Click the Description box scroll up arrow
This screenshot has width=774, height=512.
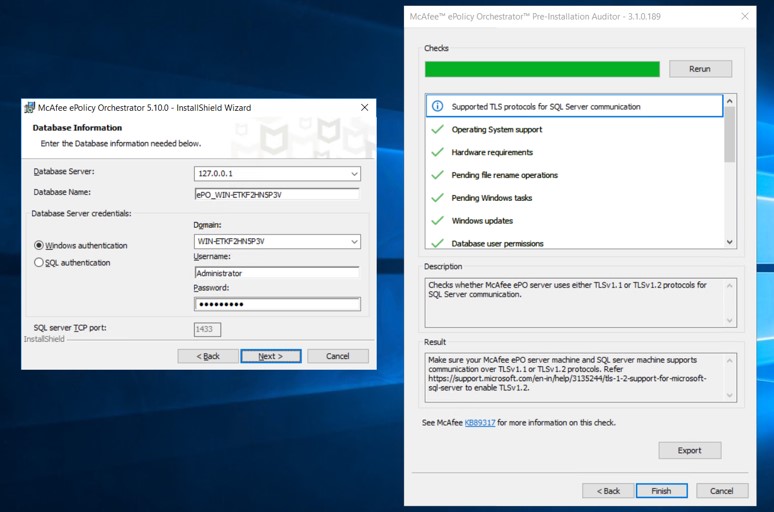click(730, 285)
